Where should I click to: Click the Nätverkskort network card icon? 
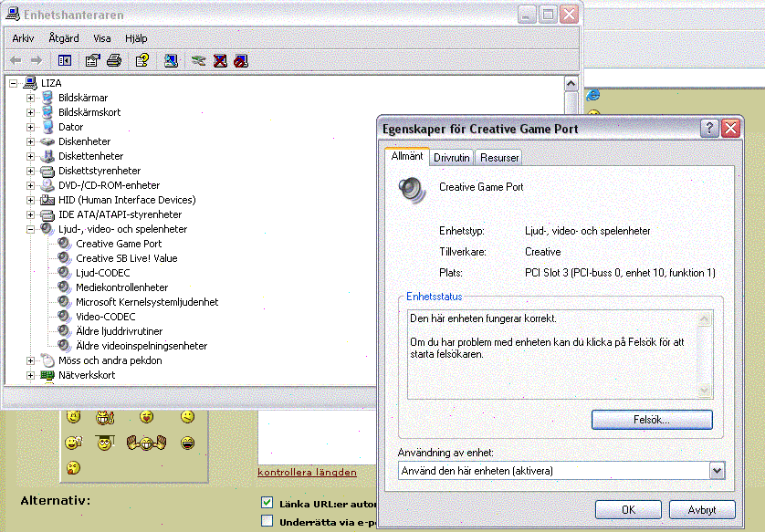47,375
